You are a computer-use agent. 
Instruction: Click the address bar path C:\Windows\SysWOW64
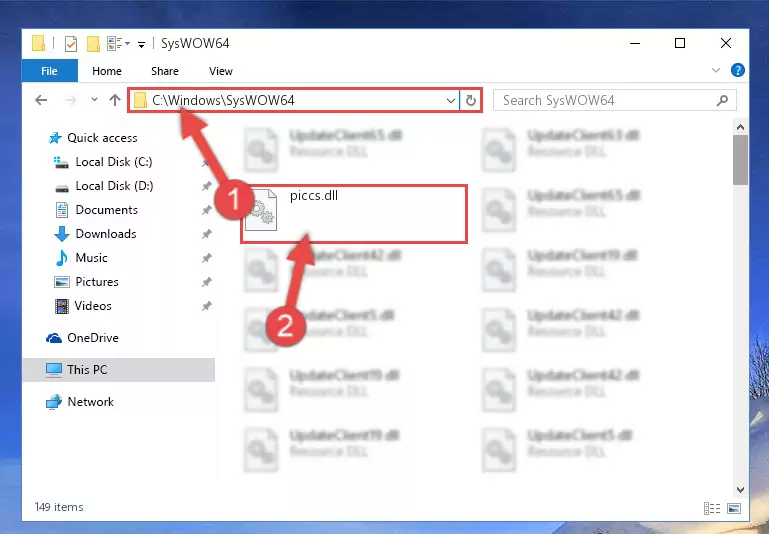(223, 100)
